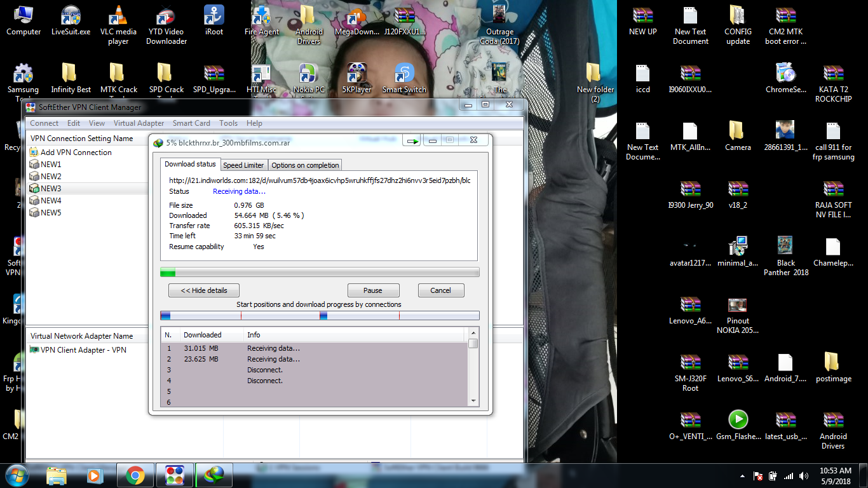The width and height of the screenshot is (868, 488).
Task: Open the SM-J320F Root archive
Action: 690,372
